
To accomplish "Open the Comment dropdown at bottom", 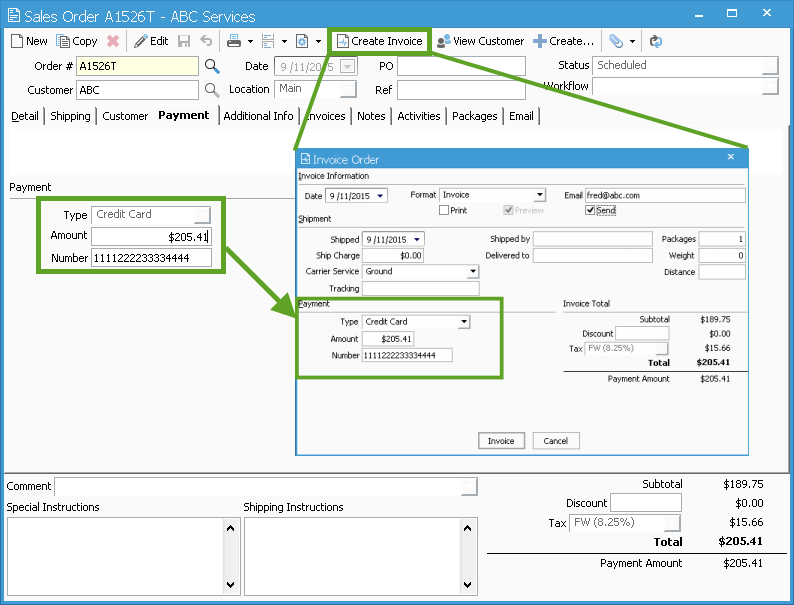I will pos(469,487).
